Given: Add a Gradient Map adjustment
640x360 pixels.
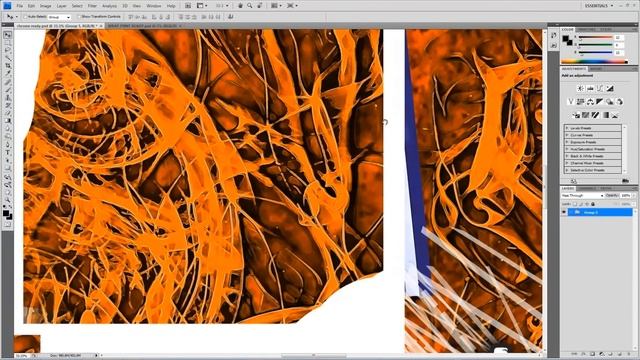Looking at the screenshot, I should tap(606, 116).
